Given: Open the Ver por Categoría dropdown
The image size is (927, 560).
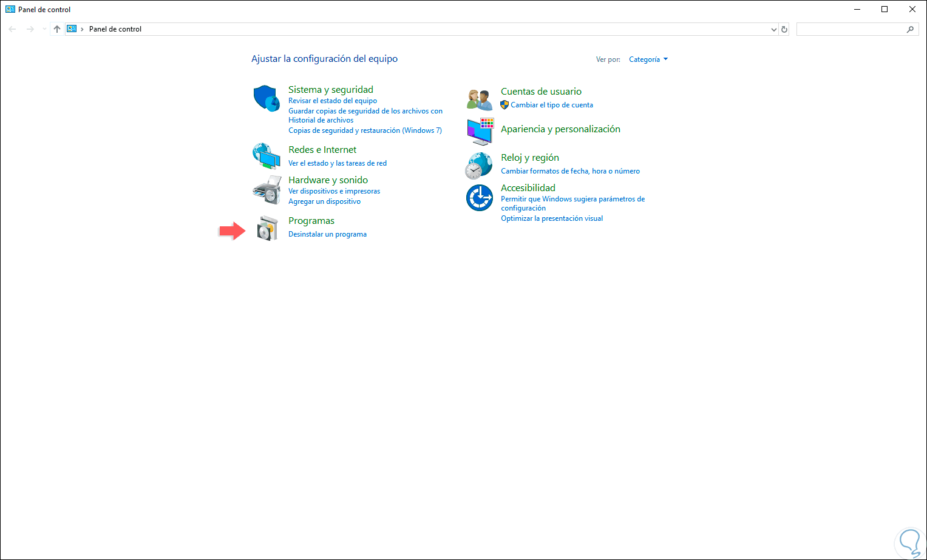Looking at the screenshot, I should [648, 59].
